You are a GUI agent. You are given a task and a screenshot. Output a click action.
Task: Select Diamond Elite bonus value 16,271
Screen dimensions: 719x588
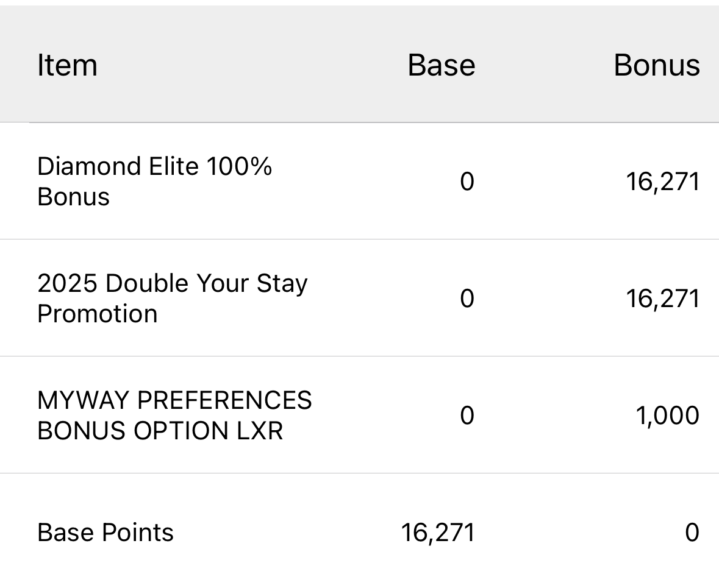(663, 182)
